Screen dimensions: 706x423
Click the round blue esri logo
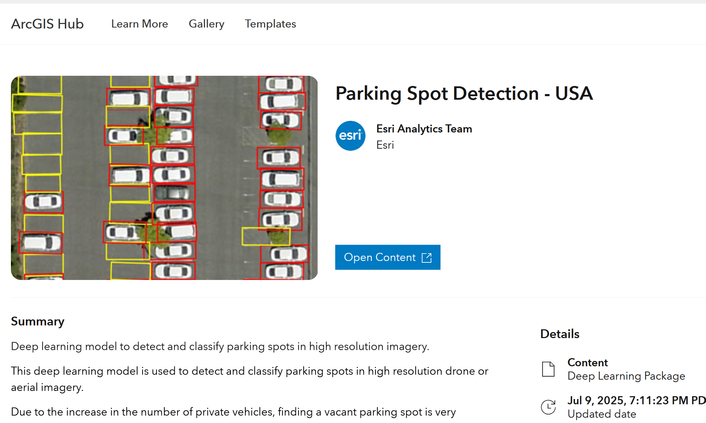350,136
